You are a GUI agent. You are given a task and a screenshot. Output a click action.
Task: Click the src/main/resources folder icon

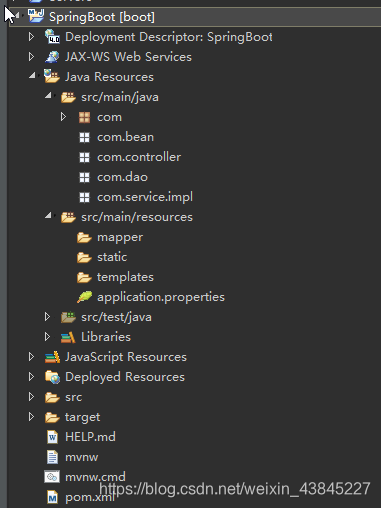click(68, 217)
